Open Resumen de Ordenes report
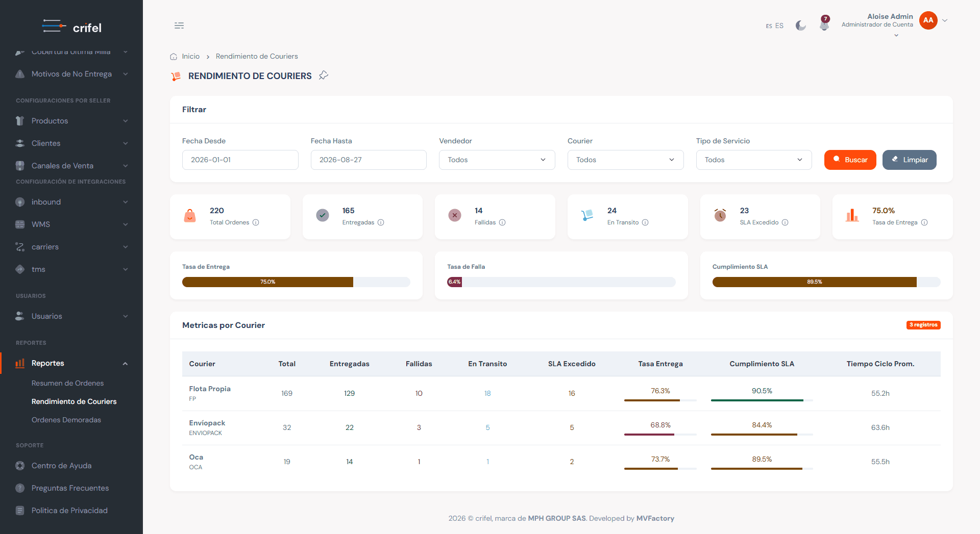Viewport: 980px width, 534px height. click(67, 383)
